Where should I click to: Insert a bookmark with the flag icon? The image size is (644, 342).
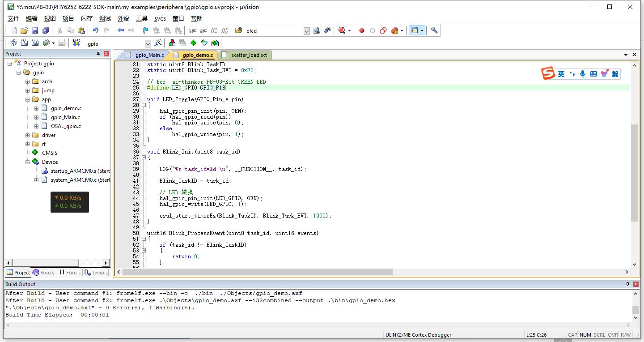click(145, 30)
